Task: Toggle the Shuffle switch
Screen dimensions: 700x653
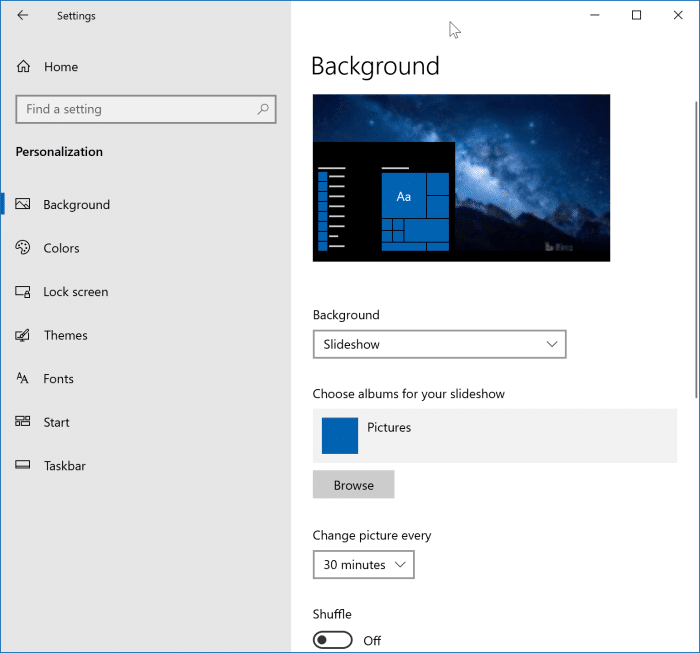Action: [x=333, y=640]
